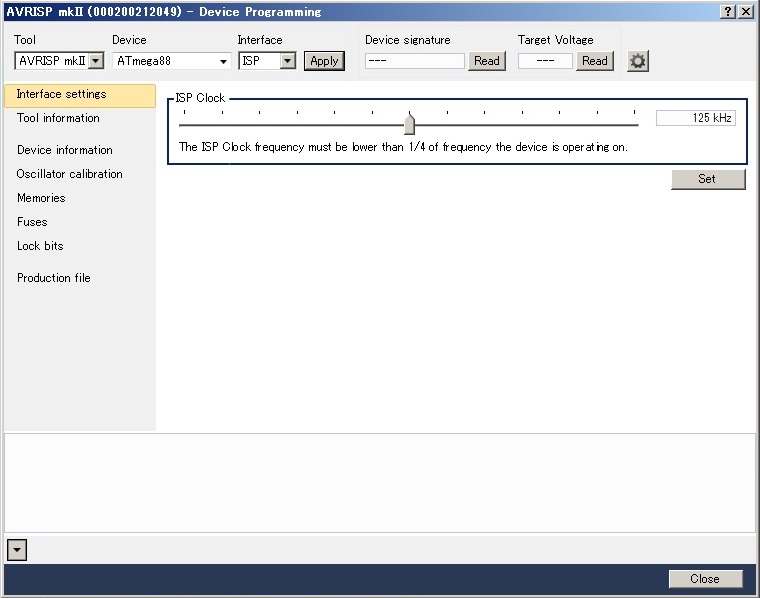Select the Interface settings tab

click(x=80, y=94)
